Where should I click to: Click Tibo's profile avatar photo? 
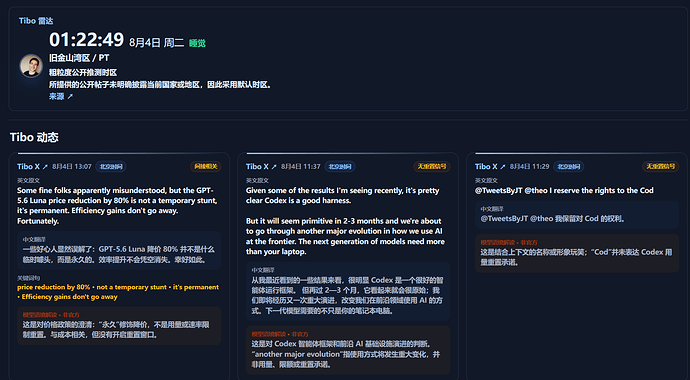(31, 66)
